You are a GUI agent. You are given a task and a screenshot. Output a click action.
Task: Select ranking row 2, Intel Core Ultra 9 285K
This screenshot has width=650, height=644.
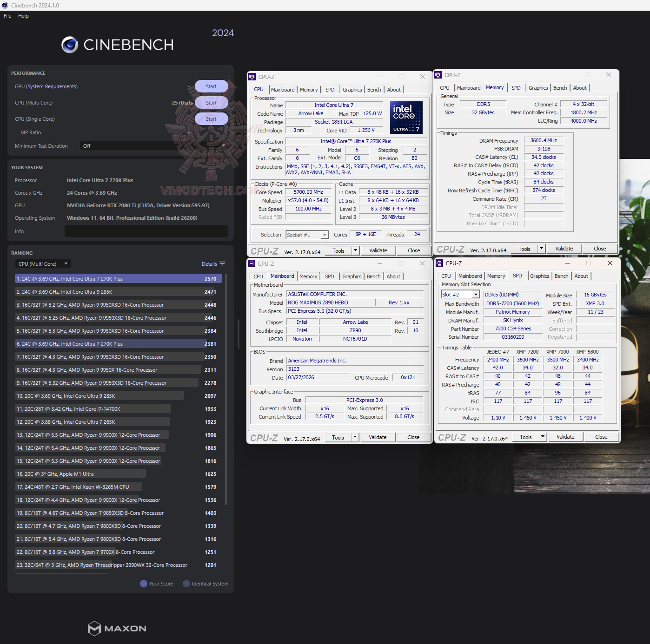[x=119, y=292]
